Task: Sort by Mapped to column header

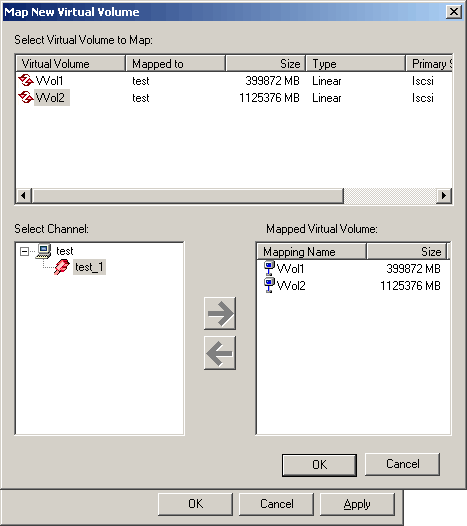Action: coord(175,63)
